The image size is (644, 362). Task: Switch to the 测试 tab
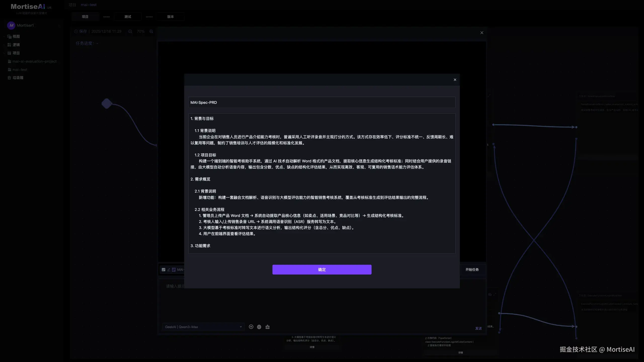[128, 17]
